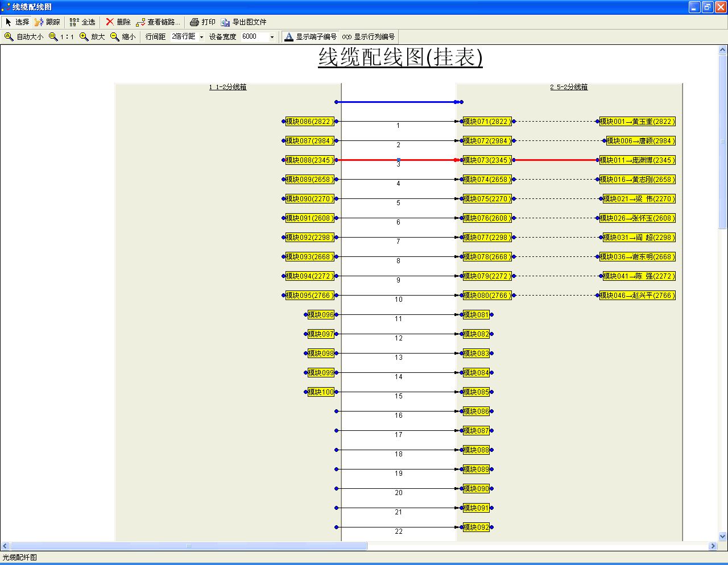Screen dimensions: 728x565
Task: Select the 选择 pointer tool
Action: pos(16,22)
